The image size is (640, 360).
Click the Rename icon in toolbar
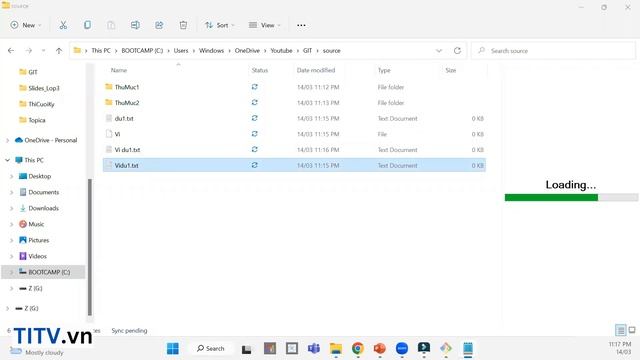click(135, 25)
